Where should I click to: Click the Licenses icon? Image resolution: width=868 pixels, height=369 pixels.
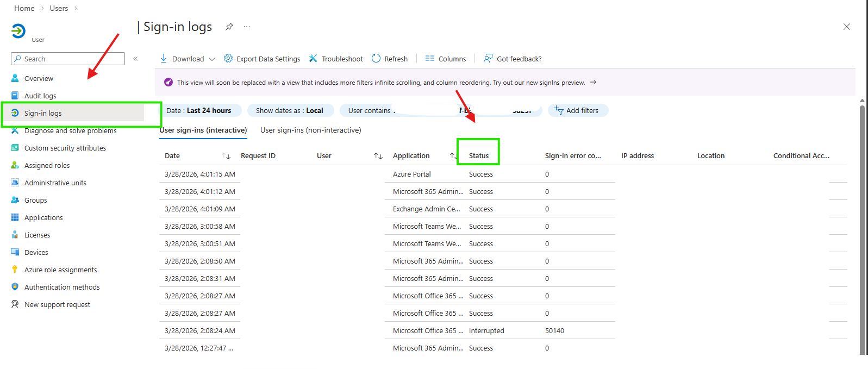pyautogui.click(x=15, y=235)
